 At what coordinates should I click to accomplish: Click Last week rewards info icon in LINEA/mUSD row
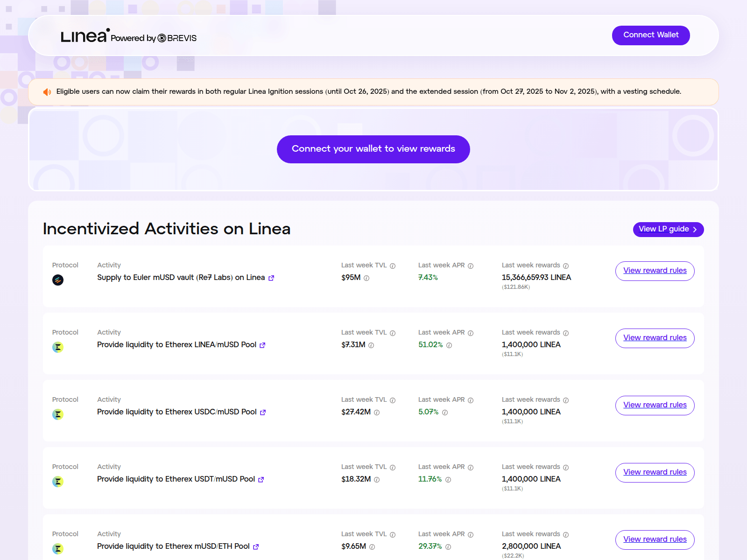(x=566, y=333)
